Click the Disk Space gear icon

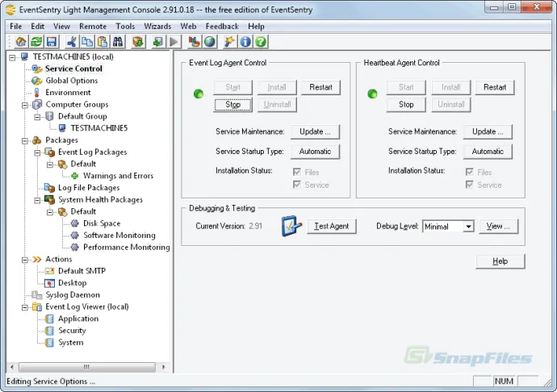pyautogui.click(x=74, y=223)
